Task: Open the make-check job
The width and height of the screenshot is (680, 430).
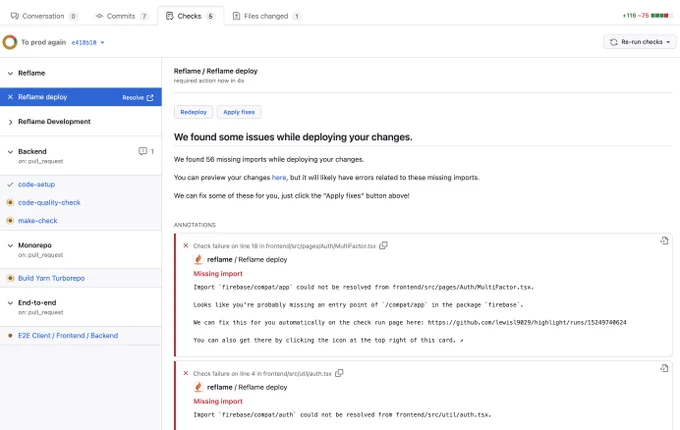Action: click(x=38, y=221)
